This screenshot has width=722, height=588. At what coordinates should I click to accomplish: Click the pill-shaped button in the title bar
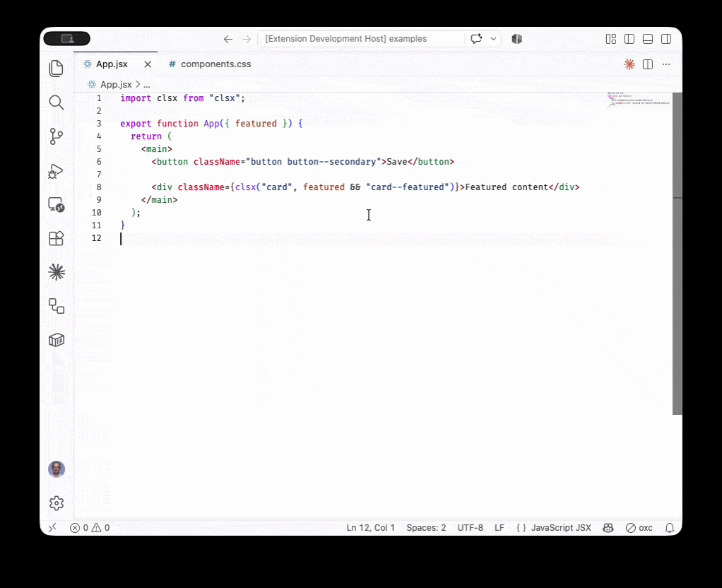(x=67, y=39)
